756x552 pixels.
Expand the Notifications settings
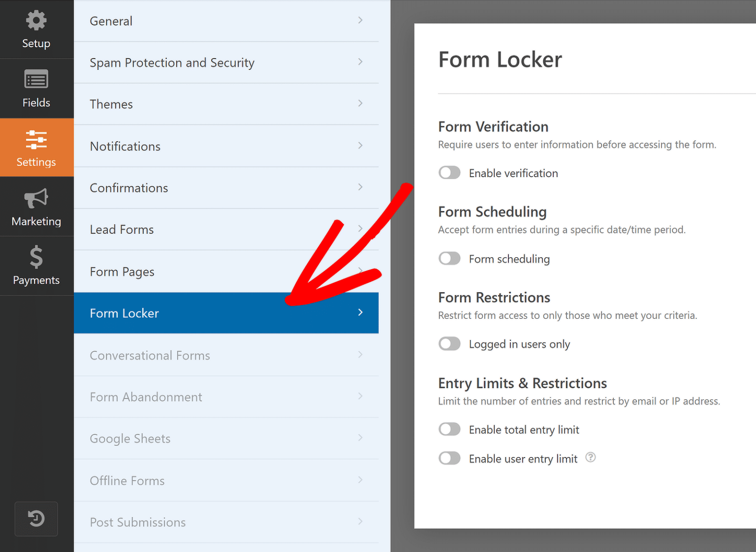coord(226,146)
